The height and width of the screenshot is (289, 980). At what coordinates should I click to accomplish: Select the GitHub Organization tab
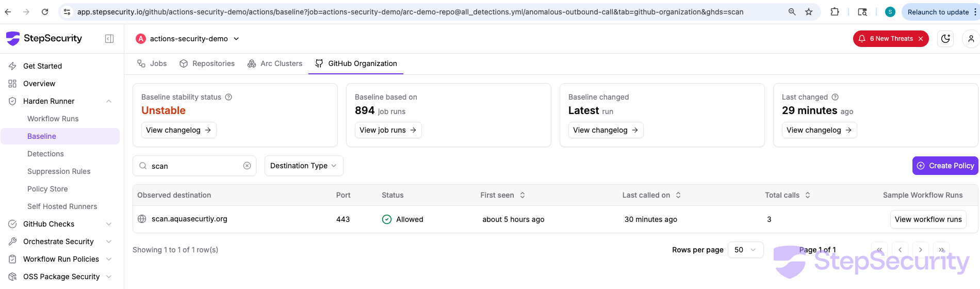(356, 63)
